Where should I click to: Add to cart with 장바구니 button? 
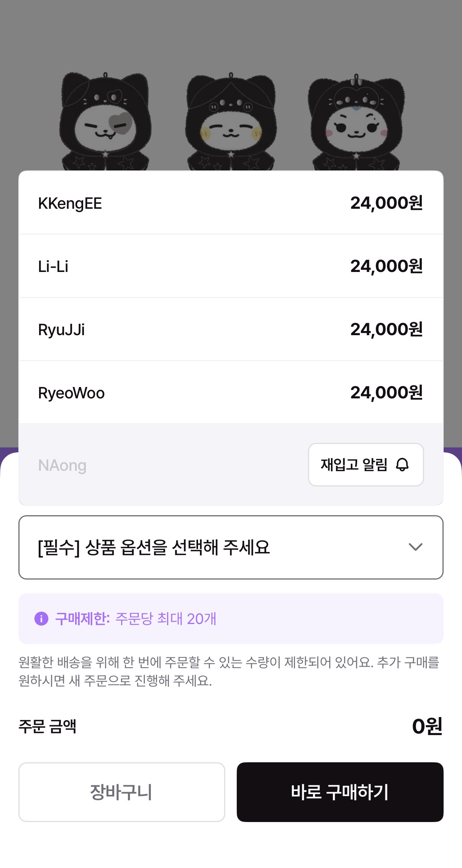tap(122, 792)
